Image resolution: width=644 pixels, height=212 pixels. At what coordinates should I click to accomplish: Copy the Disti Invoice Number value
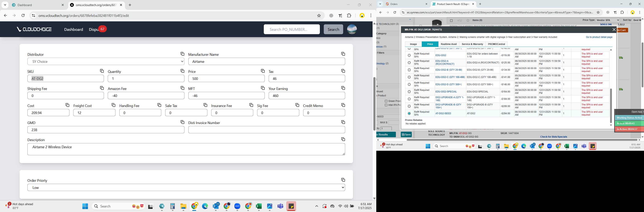click(x=343, y=122)
